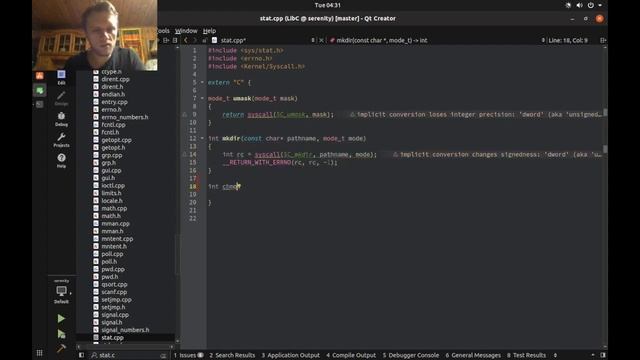The height and width of the screenshot is (360, 640).
Task: Close the stat.cpp document with the X icon
Action: [x=321, y=40]
